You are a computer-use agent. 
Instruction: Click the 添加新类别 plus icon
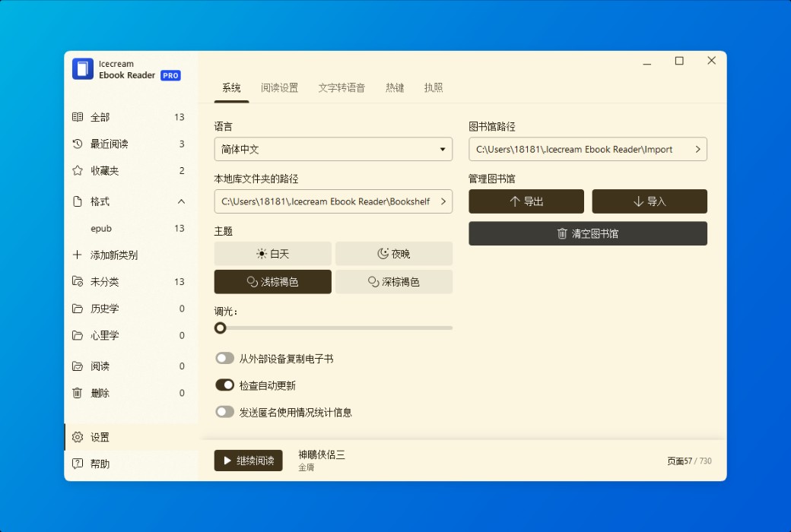(77, 255)
